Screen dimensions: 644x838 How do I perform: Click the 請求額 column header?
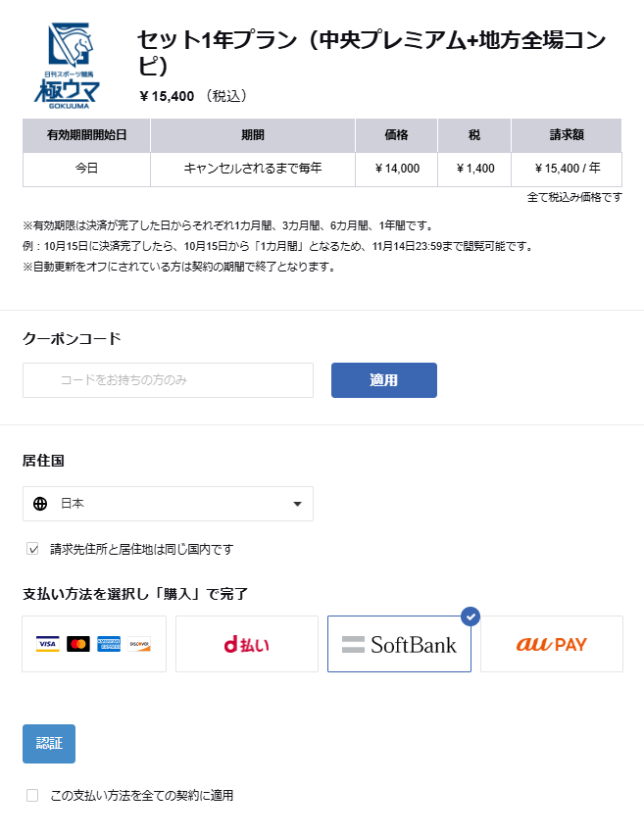567,135
